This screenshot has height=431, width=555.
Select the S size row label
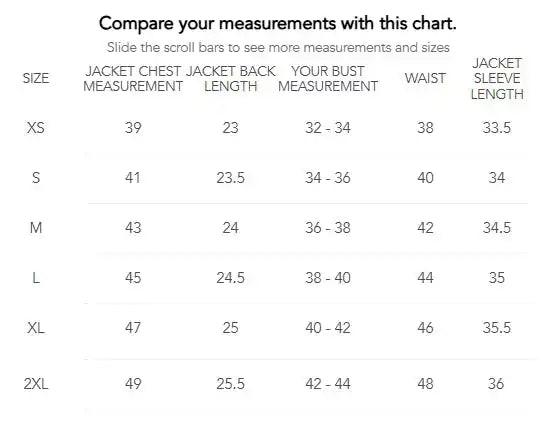coord(36,177)
